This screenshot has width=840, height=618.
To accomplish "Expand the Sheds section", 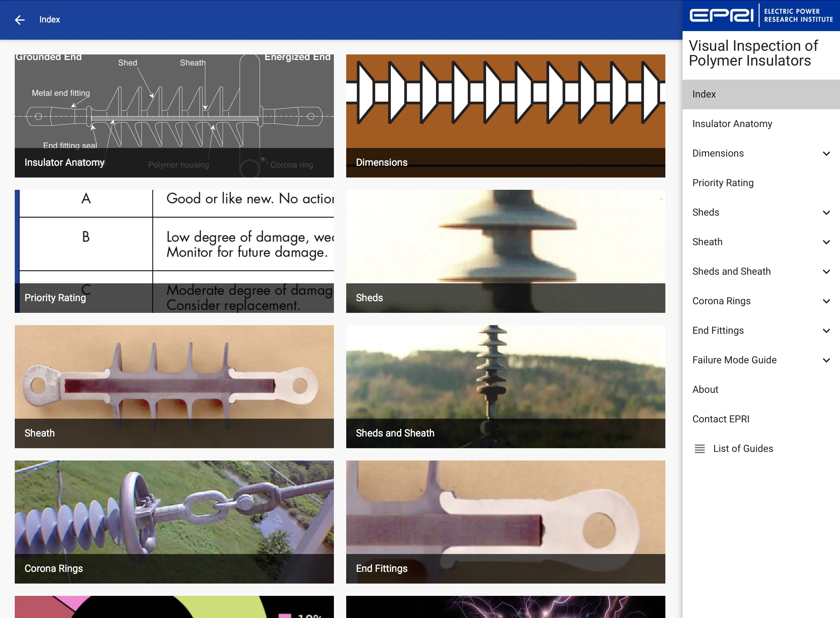I will click(825, 212).
